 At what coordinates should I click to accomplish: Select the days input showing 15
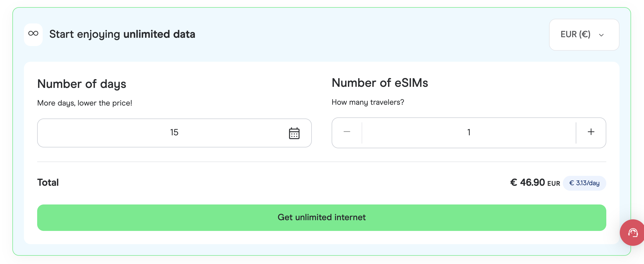click(x=174, y=133)
